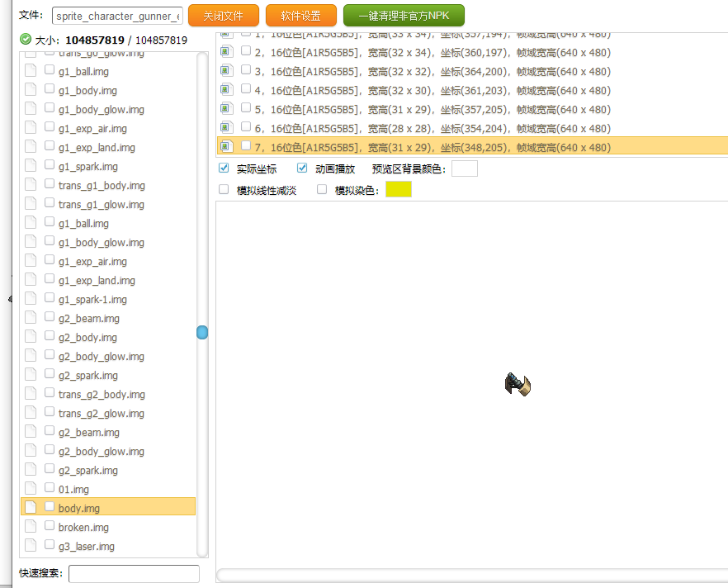This screenshot has width=728, height=588.
Task: Uncheck the 实际坐标 checkbox
Action: [x=224, y=168]
